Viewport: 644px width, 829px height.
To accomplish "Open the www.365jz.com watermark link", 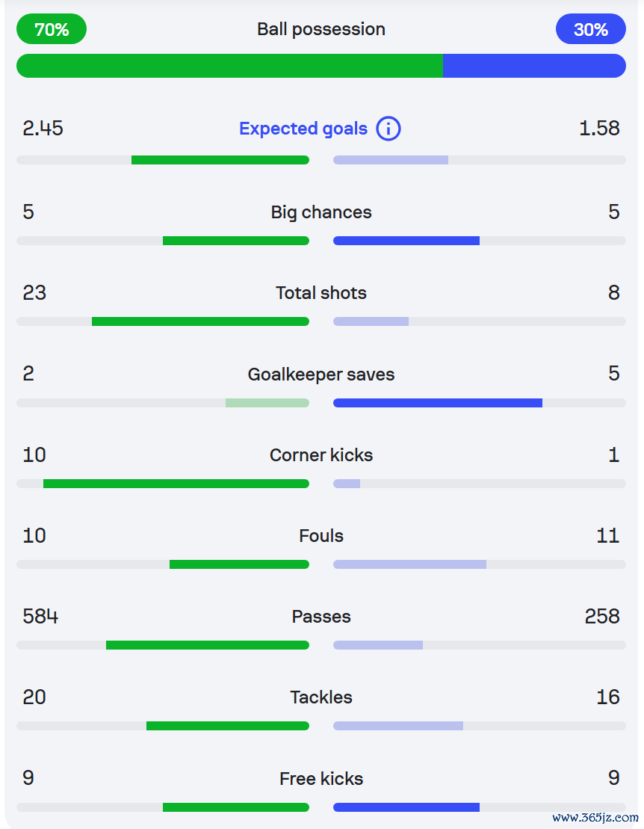I will click(595, 817).
